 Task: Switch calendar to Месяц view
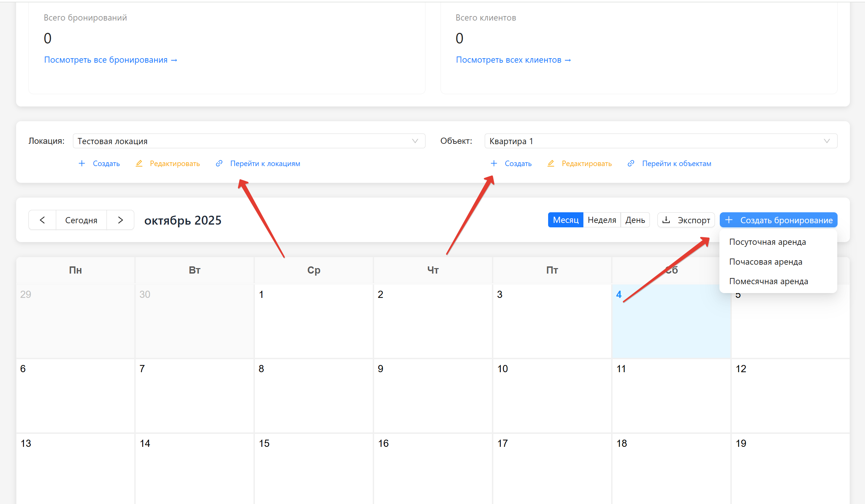[x=565, y=220]
